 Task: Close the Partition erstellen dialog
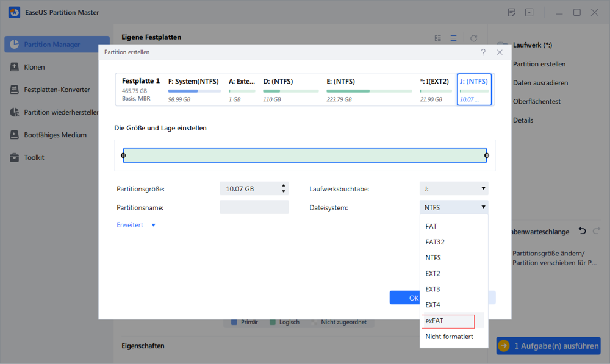(500, 52)
